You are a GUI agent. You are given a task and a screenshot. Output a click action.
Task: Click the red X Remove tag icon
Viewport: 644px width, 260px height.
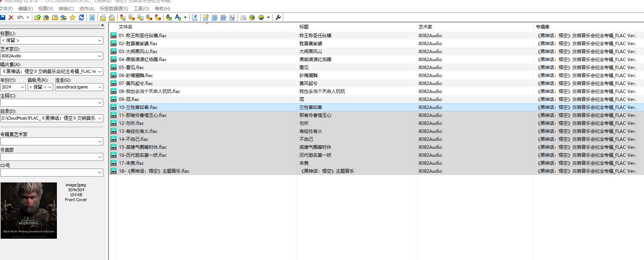[11, 17]
